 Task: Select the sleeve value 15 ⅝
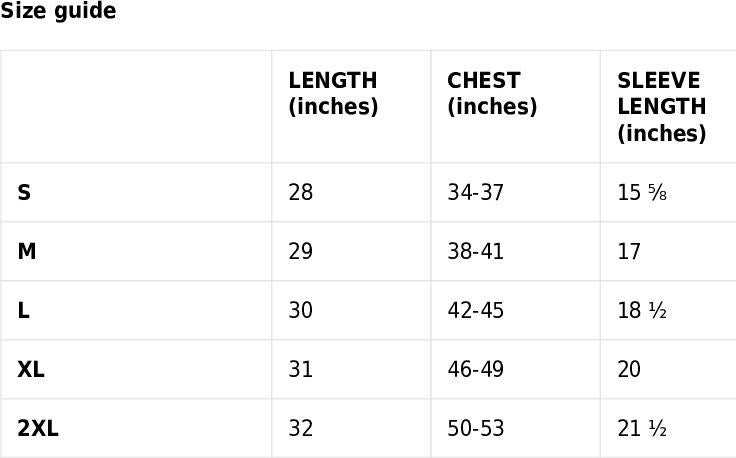(642, 192)
